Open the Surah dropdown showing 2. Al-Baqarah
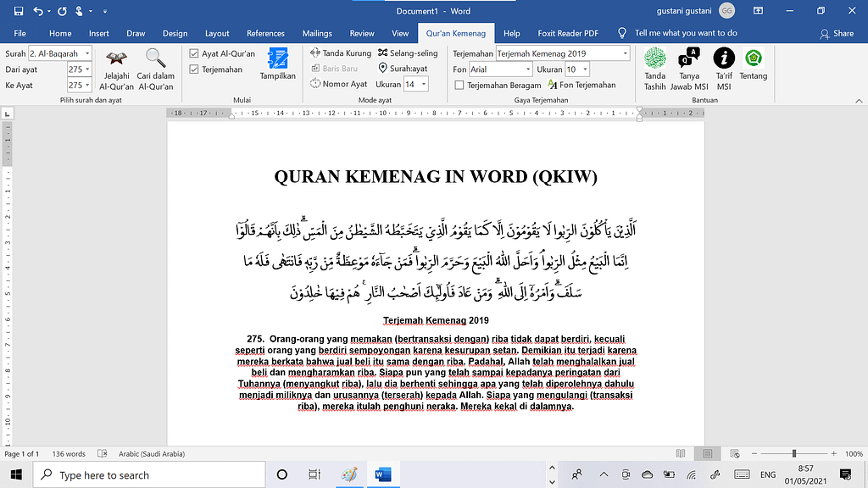This screenshot has width=868, height=488. coord(60,52)
